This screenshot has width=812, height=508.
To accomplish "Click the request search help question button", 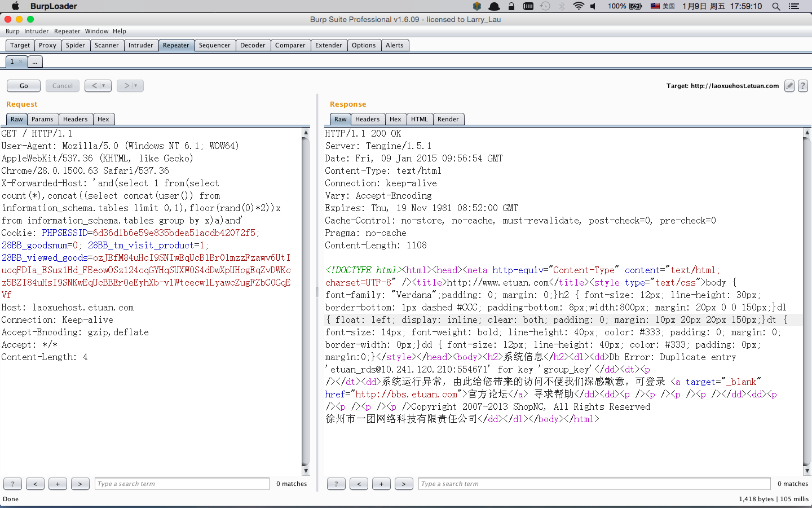I will pos(12,484).
